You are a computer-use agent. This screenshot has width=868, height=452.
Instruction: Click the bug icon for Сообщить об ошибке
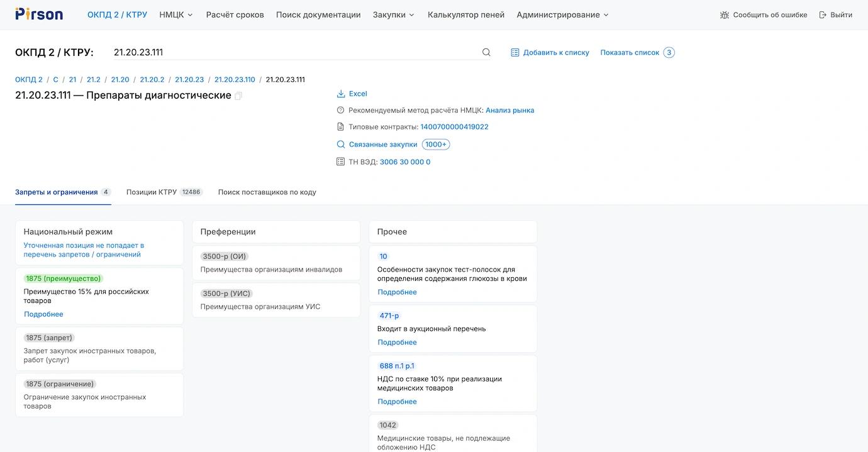[x=725, y=15]
